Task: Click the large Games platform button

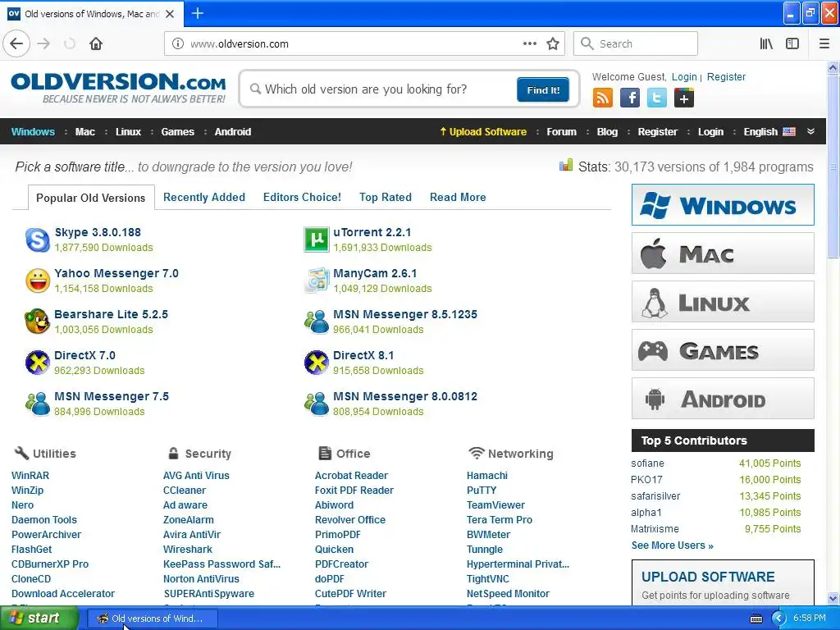Action: coord(723,350)
